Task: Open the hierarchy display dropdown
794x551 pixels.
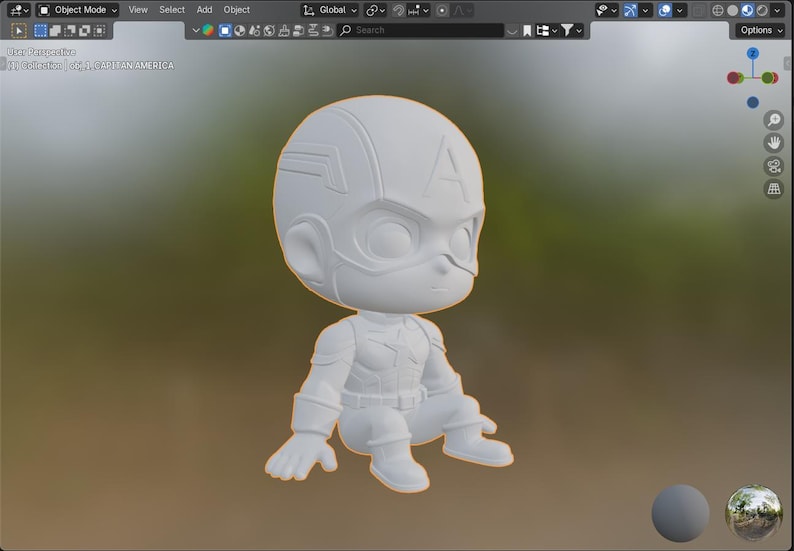Action: click(547, 30)
